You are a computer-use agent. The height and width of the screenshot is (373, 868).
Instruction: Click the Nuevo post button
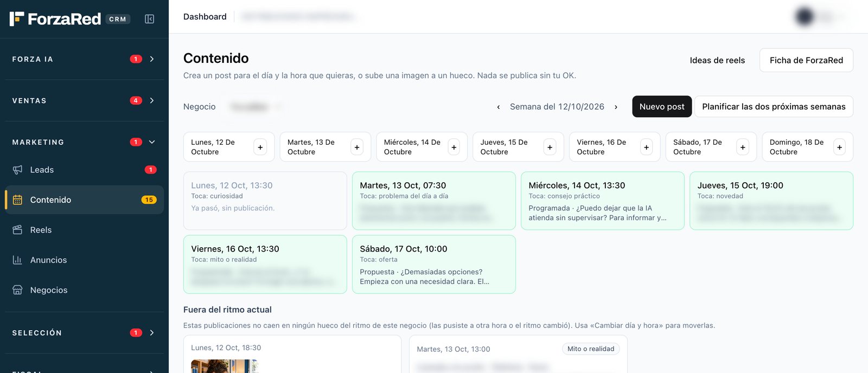pyautogui.click(x=662, y=107)
